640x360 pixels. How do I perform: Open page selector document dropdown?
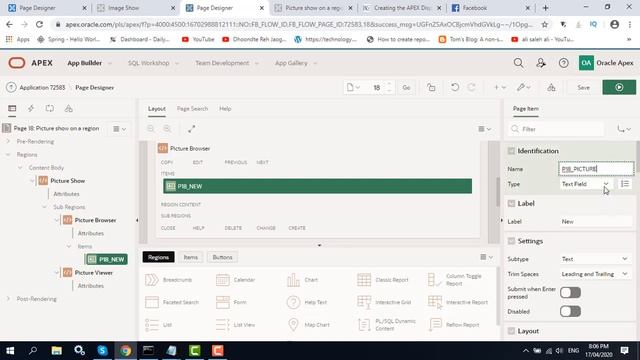coord(353,87)
